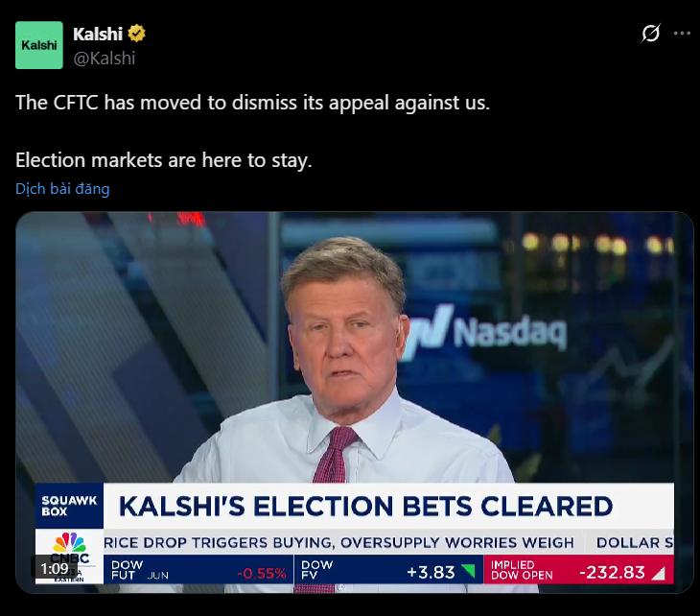Viewport: 700px width, 616px height.
Task: Open Grok icon at the post's top right
Action: pos(650,34)
